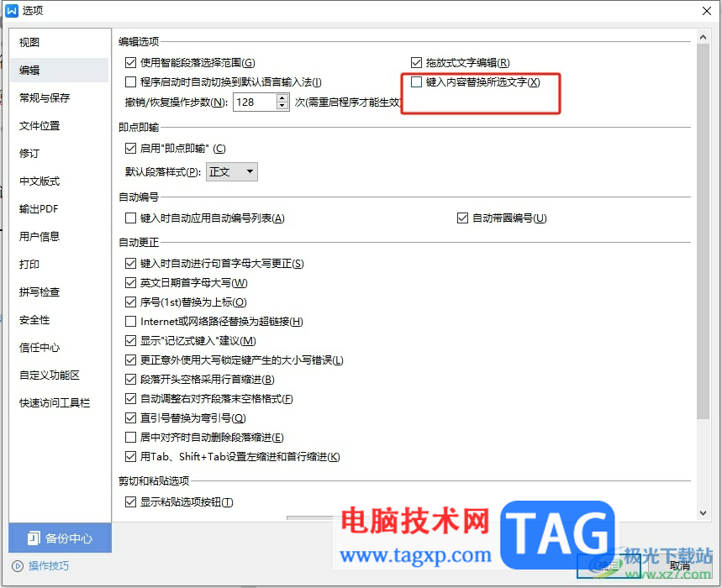722x588 pixels.
Task: Open the 输出PDF settings page
Action: tap(39, 209)
